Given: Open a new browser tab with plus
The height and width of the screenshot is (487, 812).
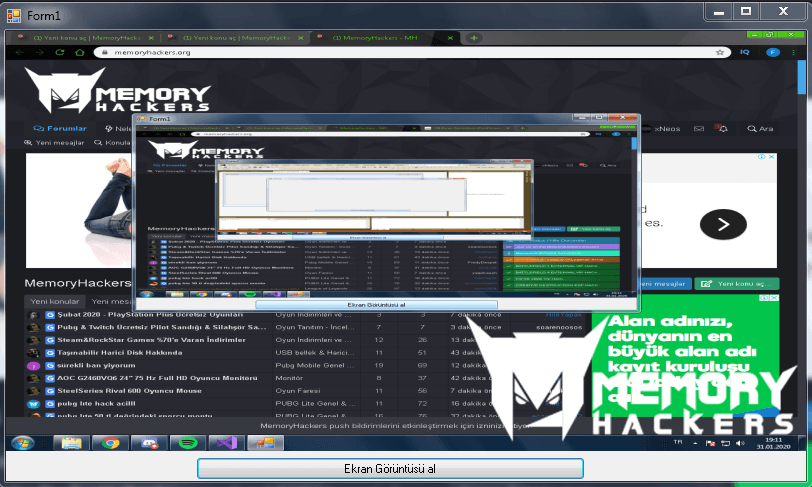Looking at the screenshot, I should pyautogui.click(x=474, y=38).
